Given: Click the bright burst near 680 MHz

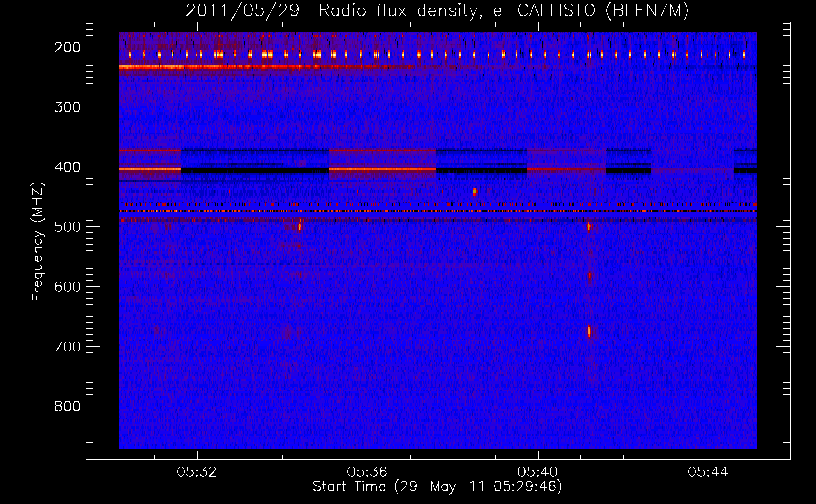Looking at the screenshot, I should coord(589,331).
